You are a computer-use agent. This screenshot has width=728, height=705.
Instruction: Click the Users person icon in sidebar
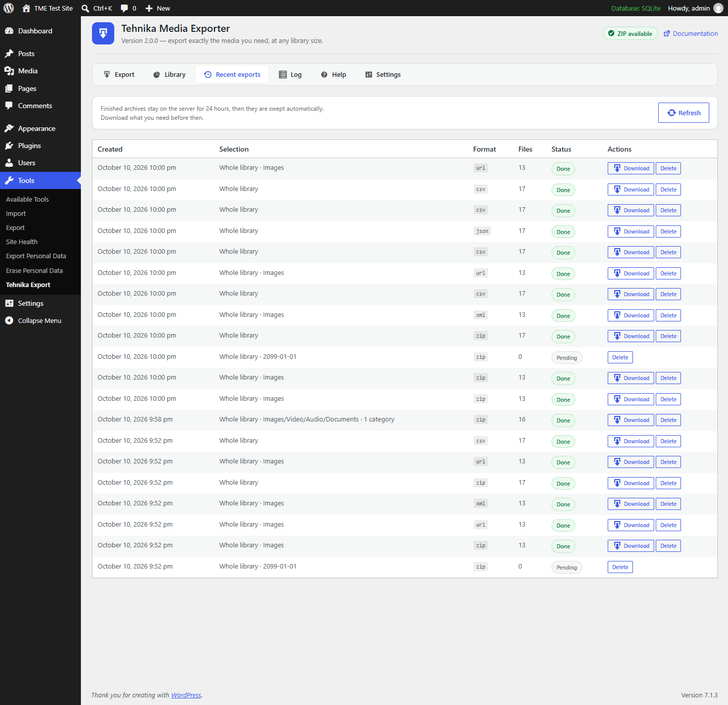9,163
